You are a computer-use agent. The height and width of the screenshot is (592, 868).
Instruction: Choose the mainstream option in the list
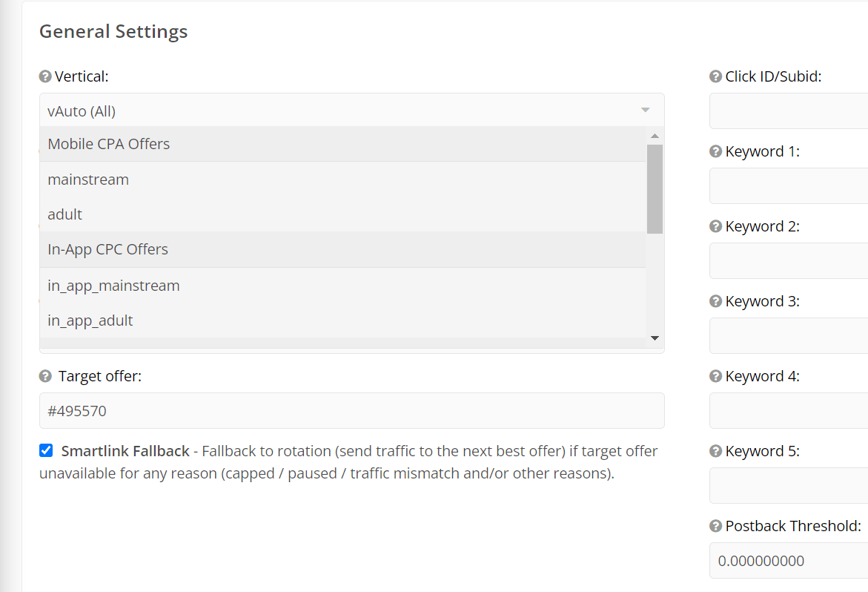[x=342, y=180]
